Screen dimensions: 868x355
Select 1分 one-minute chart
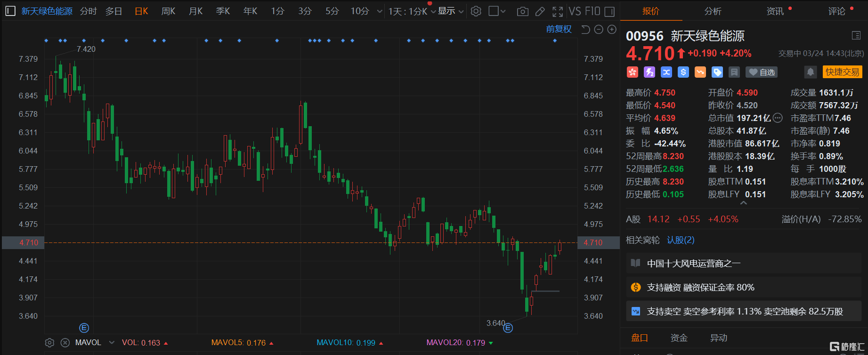click(277, 11)
